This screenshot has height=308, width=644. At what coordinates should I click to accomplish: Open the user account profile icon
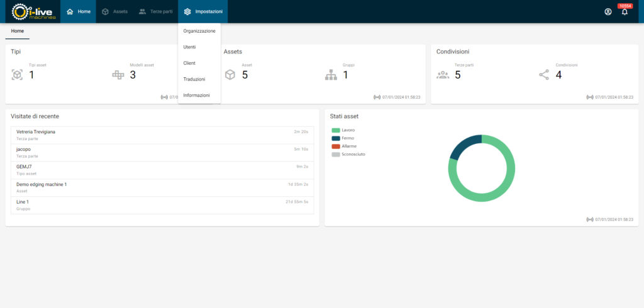pos(608,12)
